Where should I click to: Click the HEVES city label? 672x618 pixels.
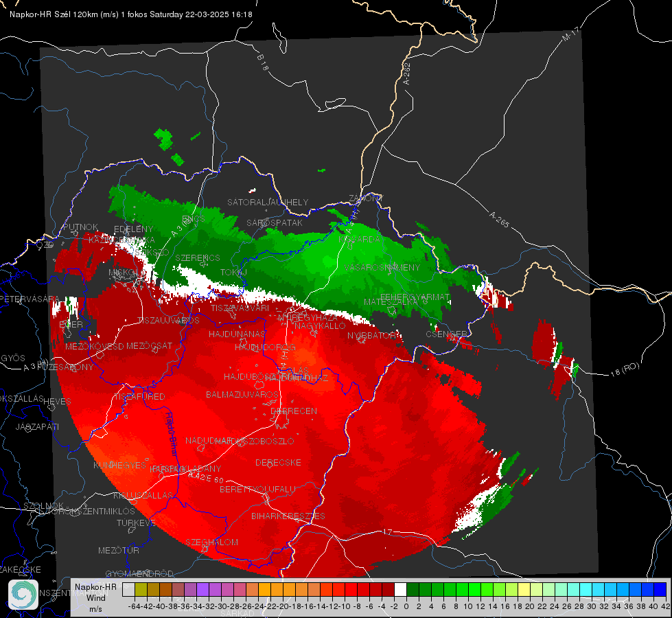tap(57, 402)
